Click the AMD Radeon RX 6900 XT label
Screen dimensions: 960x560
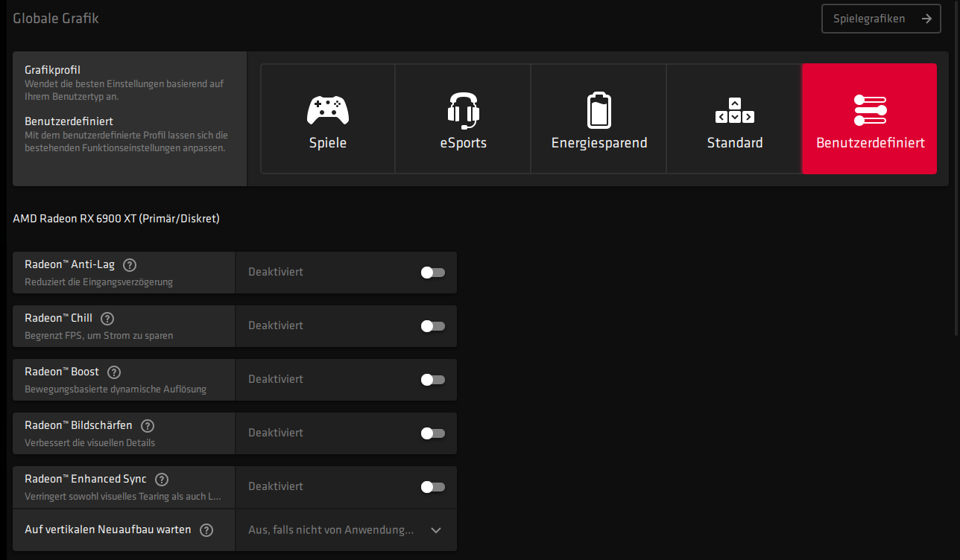pyautogui.click(x=116, y=219)
